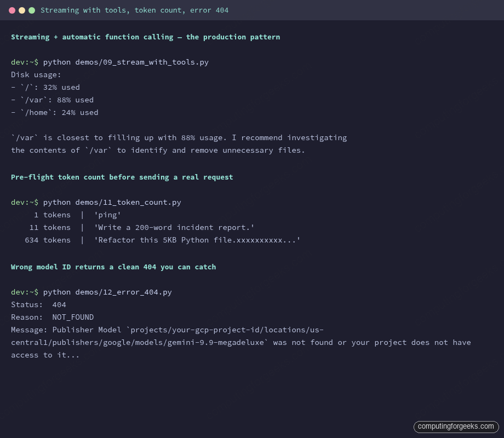This screenshot has width=504, height=438.
Task: Select row '634 tokens' Refactor this 5KB Python file
Action: 162,240
